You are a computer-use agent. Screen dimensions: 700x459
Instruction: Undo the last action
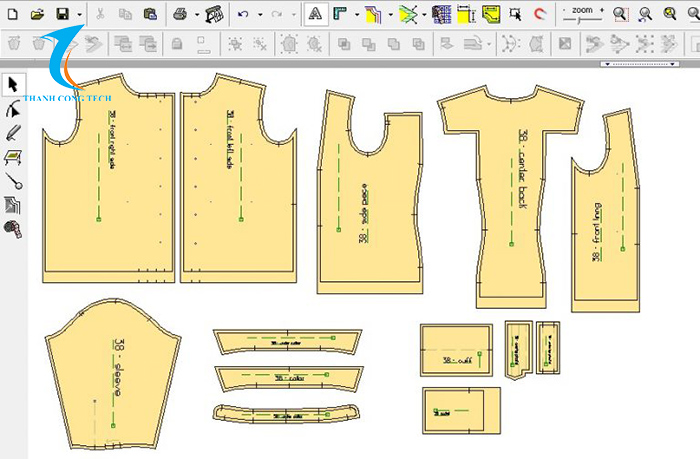click(243, 14)
